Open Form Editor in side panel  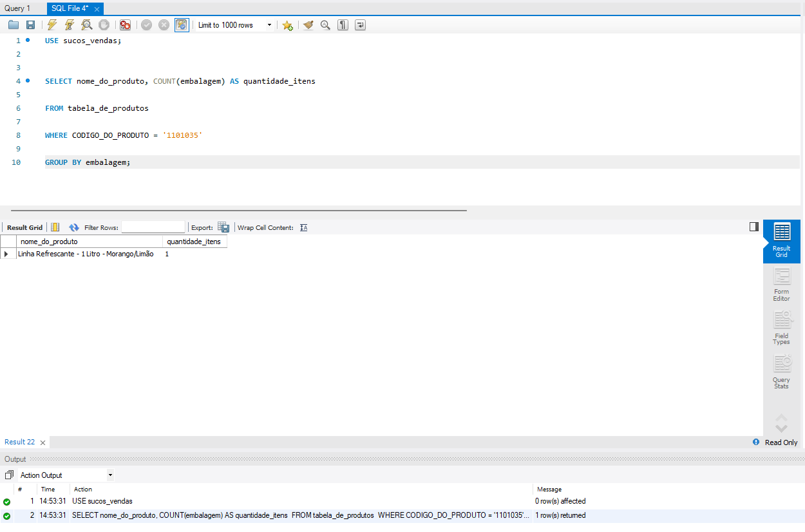point(782,285)
